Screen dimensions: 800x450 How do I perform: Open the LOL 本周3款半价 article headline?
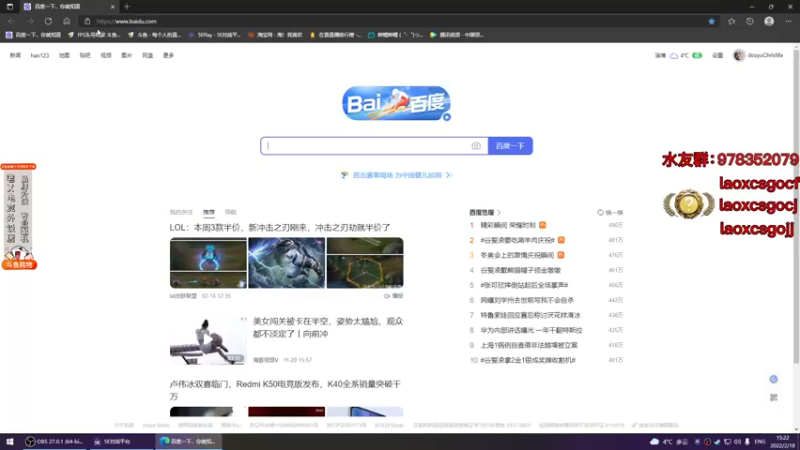pos(280,228)
